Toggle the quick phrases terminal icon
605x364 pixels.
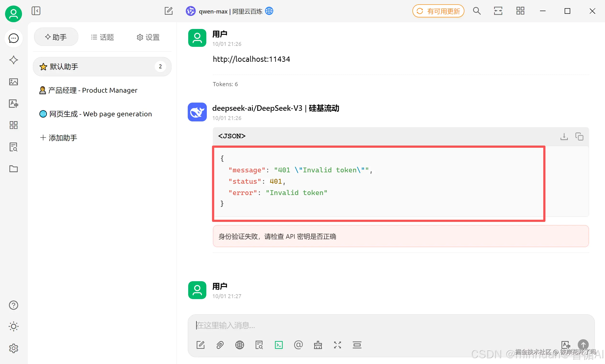[x=279, y=345]
